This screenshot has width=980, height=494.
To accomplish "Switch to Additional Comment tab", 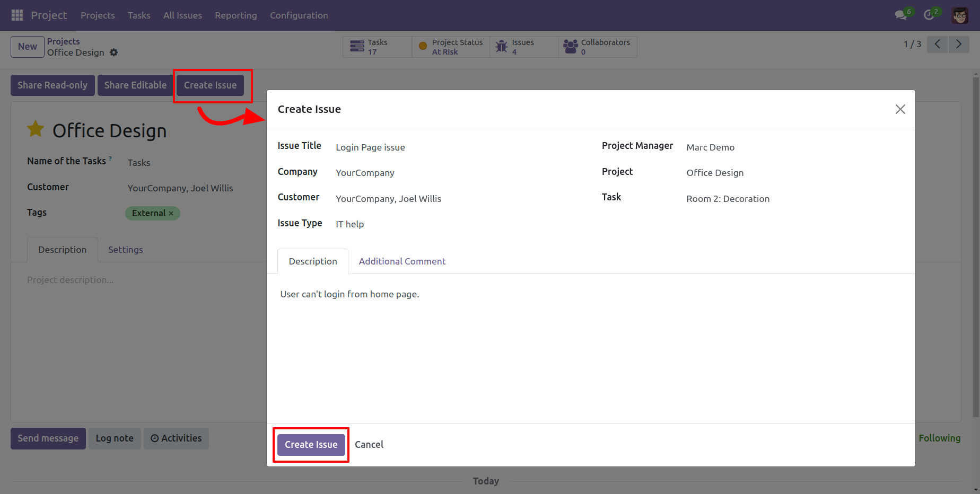I will coord(402,261).
